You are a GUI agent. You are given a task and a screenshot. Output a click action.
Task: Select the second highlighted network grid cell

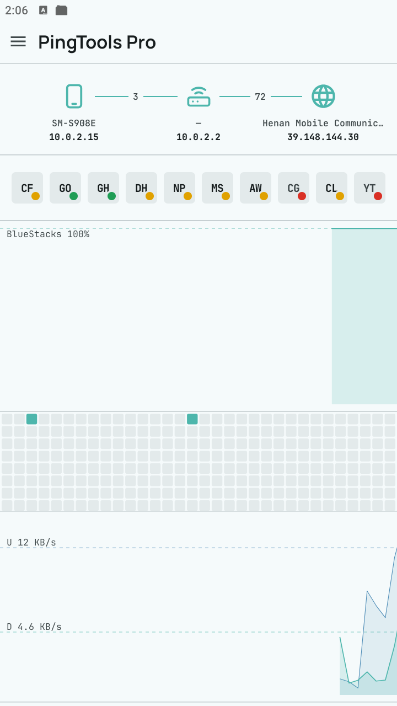pos(192,419)
